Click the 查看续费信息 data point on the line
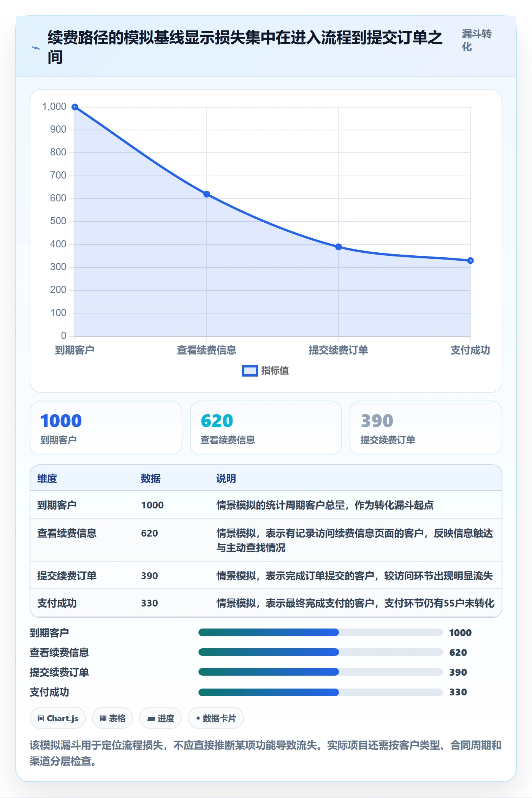 tap(207, 194)
